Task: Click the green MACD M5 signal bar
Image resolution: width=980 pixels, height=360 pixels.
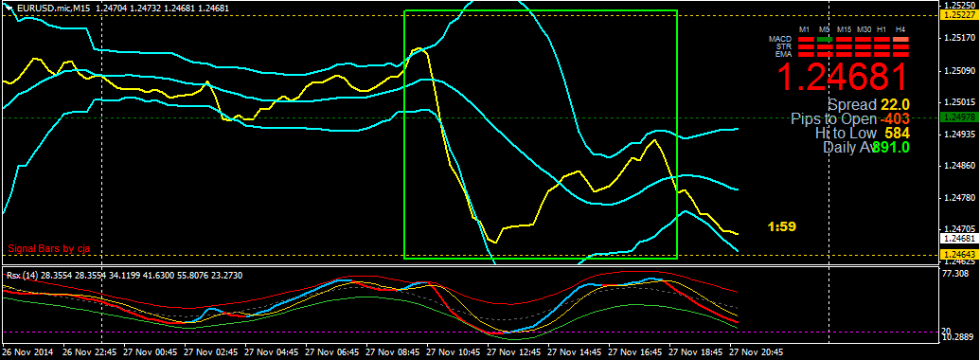Action: [825, 40]
